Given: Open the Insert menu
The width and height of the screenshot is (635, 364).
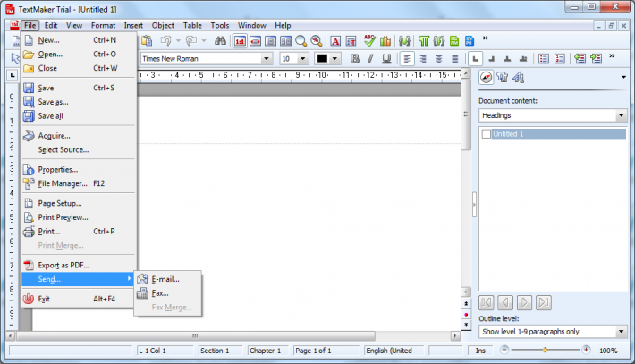Looking at the screenshot, I should pos(133,25).
